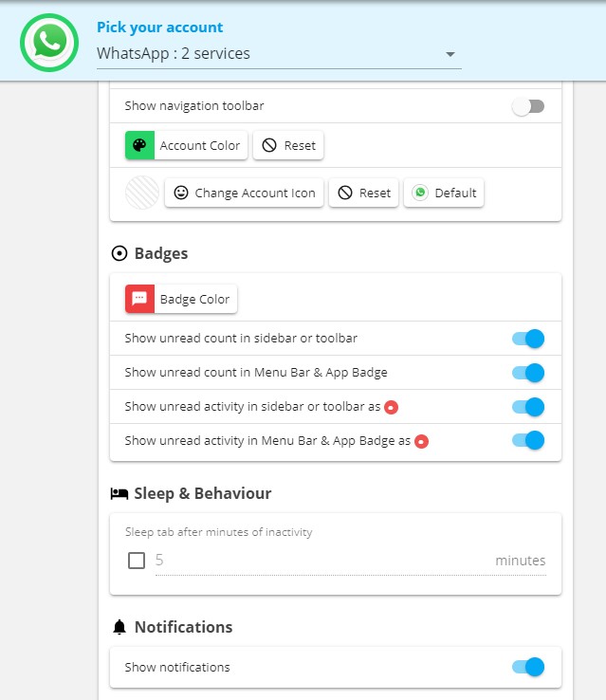Click the green palette Account Color swatch

coord(139,145)
